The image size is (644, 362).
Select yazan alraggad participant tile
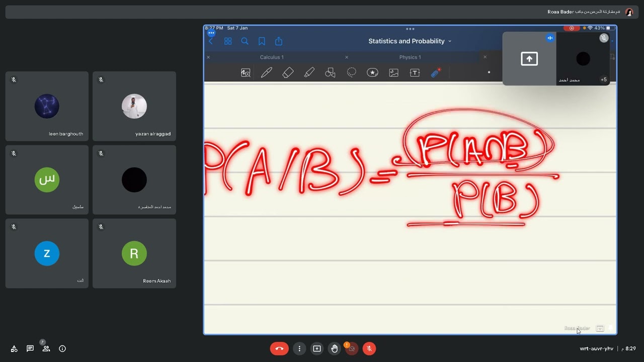[x=134, y=106]
